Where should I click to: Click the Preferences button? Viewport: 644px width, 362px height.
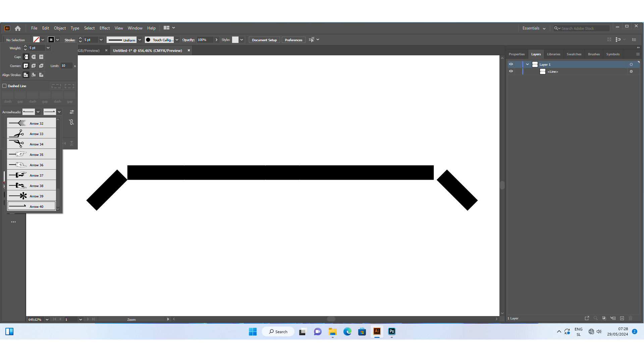[293, 40]
